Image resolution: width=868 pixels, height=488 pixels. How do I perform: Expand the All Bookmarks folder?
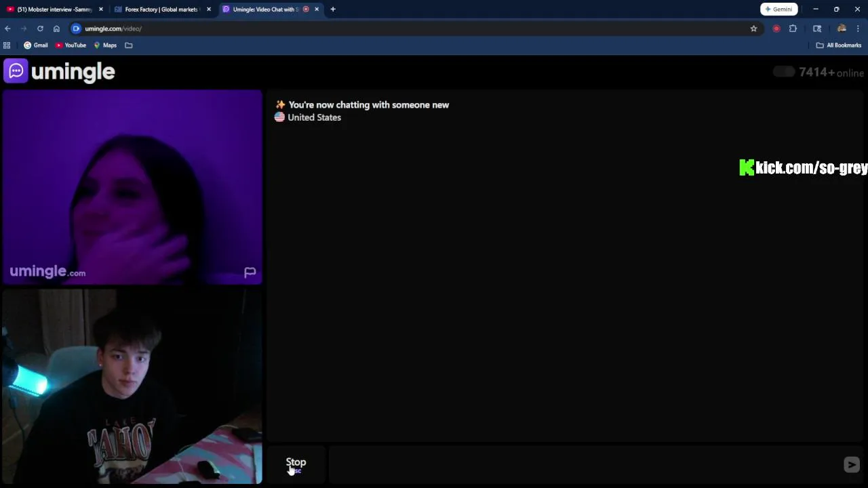(x=839, y=45)
